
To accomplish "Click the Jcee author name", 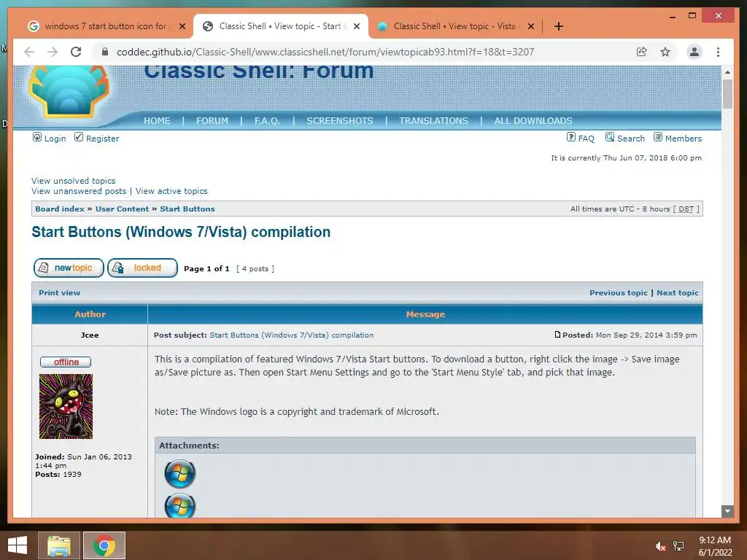I will (90, 335).
